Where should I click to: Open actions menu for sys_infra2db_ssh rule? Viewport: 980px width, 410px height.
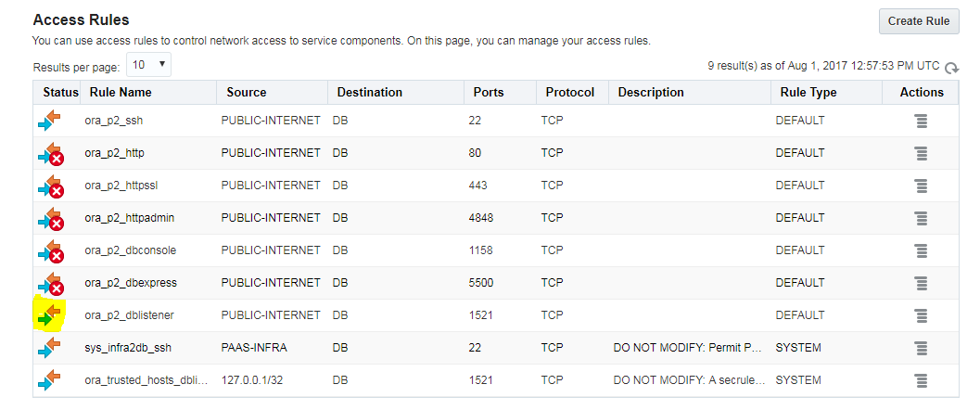click(921, 348)
